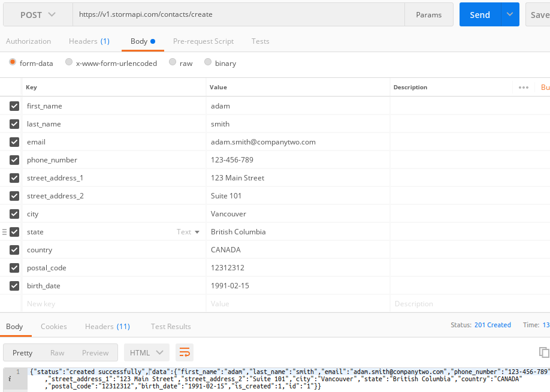Open the Text type dropdown on state row
This screenshot has height=392, width=550.
(188, 232)
